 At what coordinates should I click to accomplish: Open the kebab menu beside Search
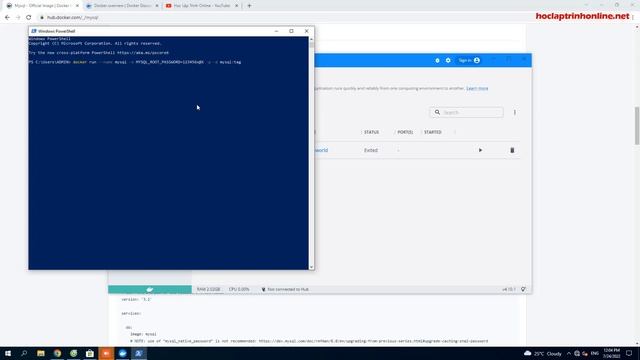[515, 112]
